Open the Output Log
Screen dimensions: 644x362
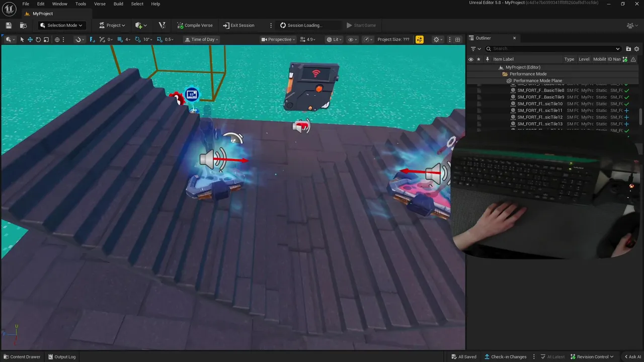(x=62, y=357)
